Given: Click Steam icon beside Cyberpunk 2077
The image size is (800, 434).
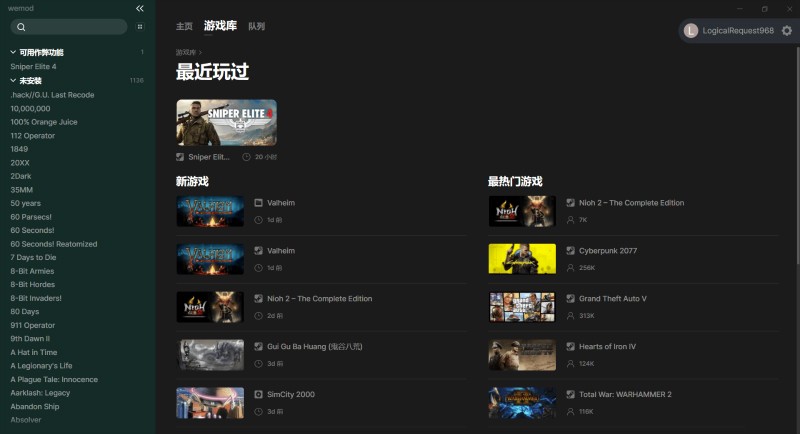Looking at the screenshot, I should click(x=570, y=251).
